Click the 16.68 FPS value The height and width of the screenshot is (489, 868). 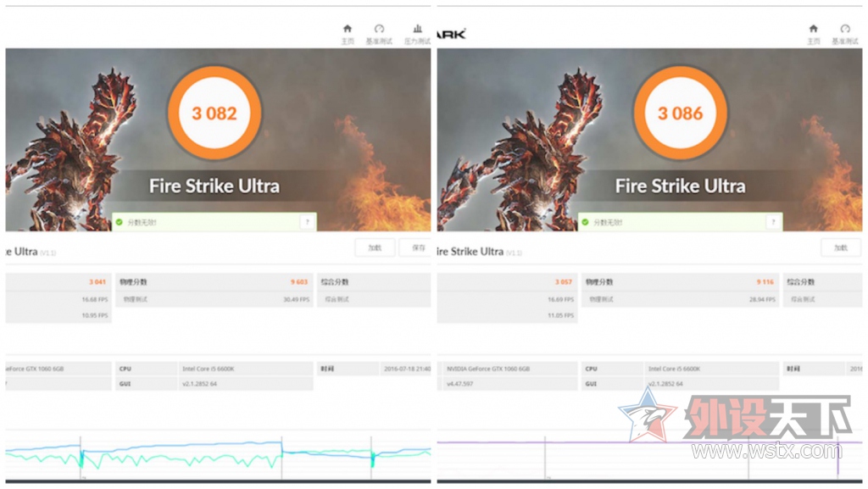pos(95,299)
